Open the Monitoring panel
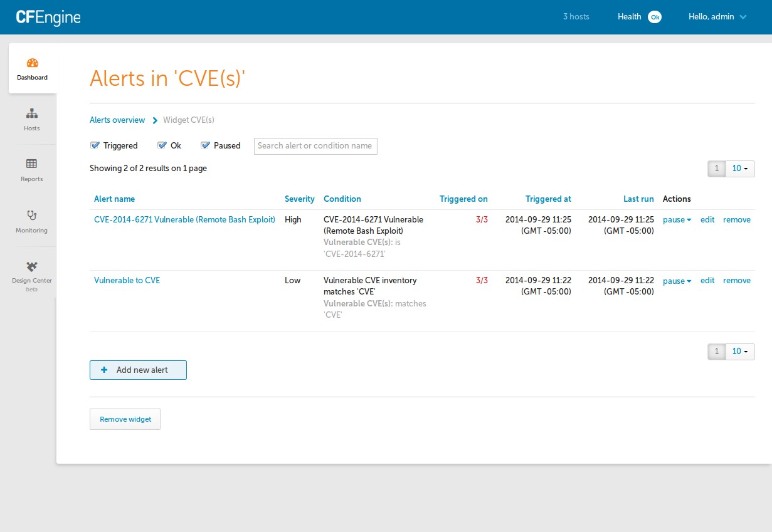 coord(31,221)
